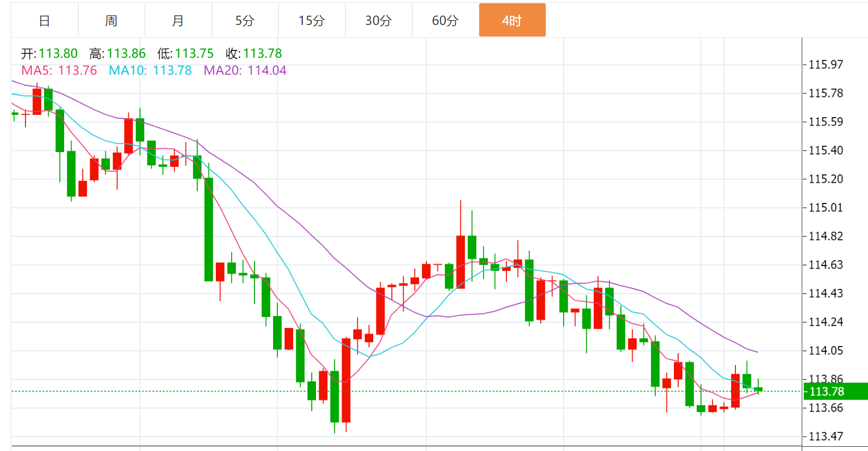Click the 115.01 price axis label
This screenshot has height=451, width=868.
tap(826, 208)
